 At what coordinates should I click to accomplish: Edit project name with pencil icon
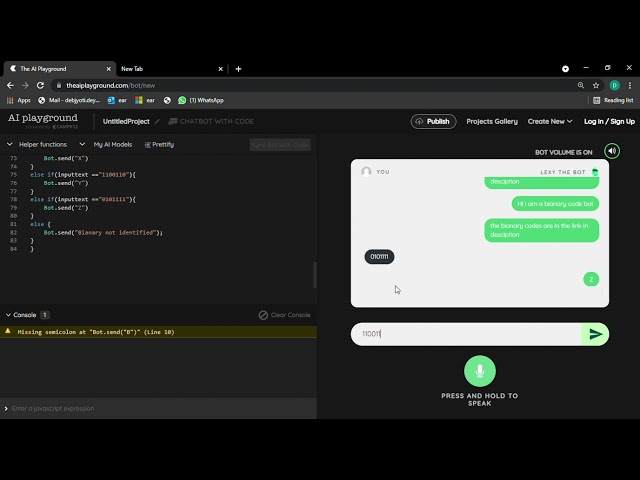[x=157, y=122]
